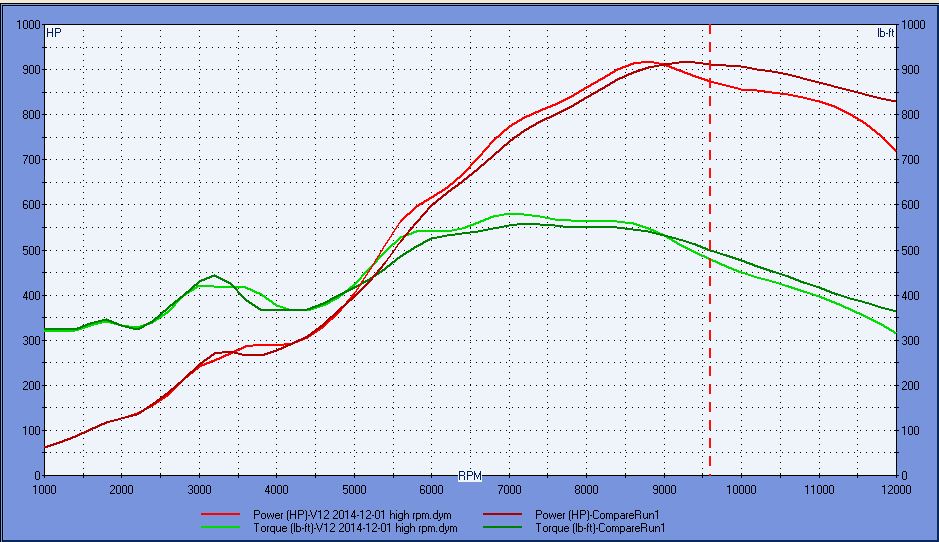Click the 1000 tick on the RPM axis

pyautogui.click(x=45, y=490)
